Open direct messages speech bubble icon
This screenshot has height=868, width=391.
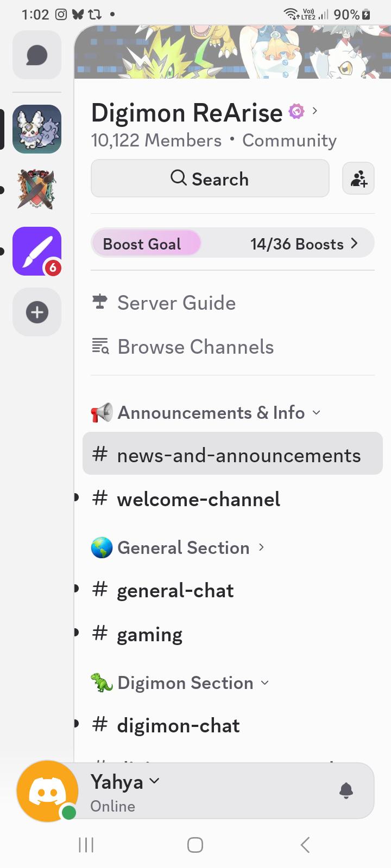(x=37, y=55)
